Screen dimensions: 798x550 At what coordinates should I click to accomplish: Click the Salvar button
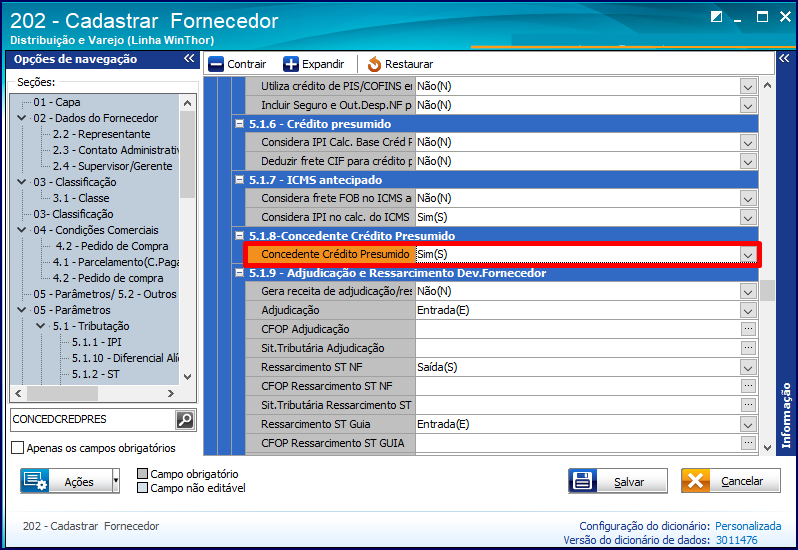(x=617, y=481)
